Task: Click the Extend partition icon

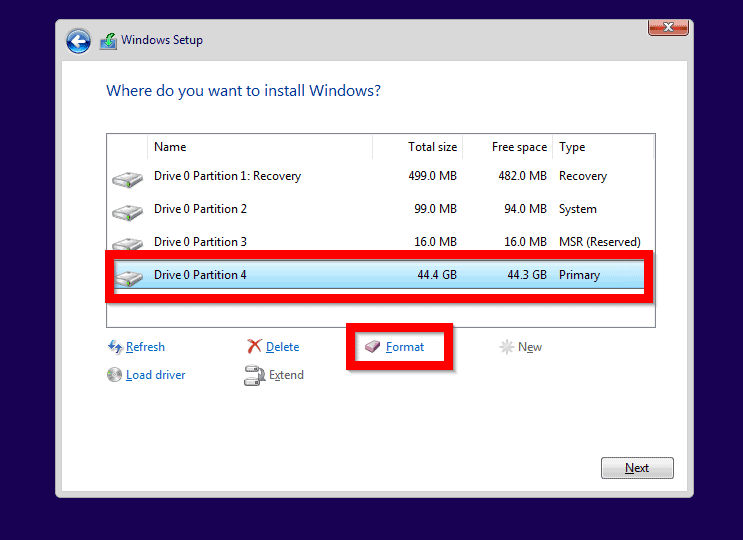Action: point(254,375)
